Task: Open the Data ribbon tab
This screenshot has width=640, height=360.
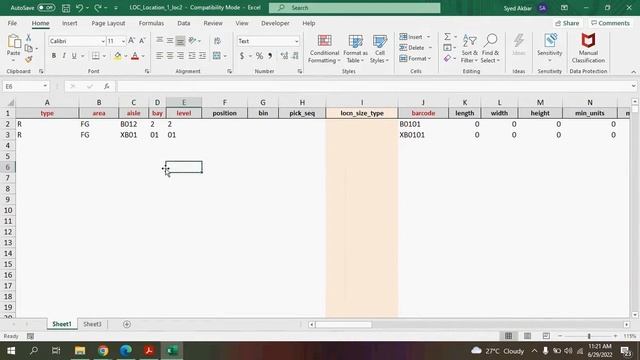Action: pyautogui.click(x=184, y=23)
